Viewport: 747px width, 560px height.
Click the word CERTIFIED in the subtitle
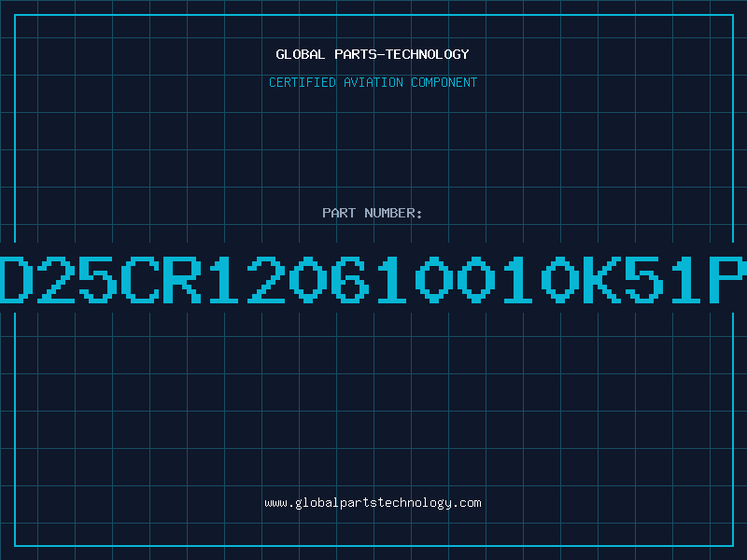[303, 82]
